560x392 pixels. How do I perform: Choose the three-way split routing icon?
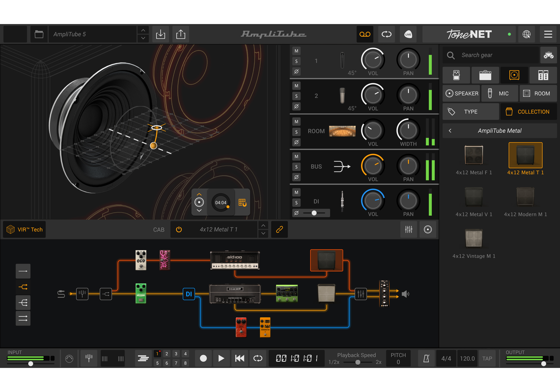(23, 303)
